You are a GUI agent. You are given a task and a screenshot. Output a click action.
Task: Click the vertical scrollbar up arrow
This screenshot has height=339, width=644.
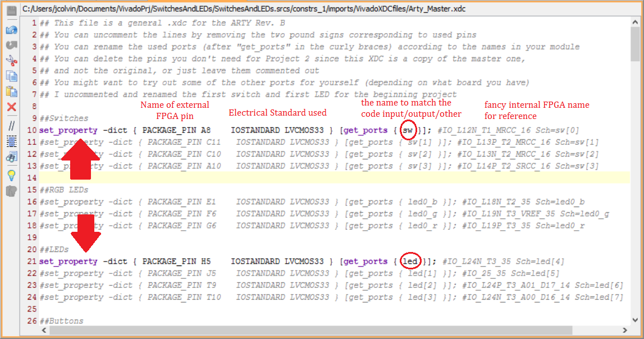pos(636,22)
